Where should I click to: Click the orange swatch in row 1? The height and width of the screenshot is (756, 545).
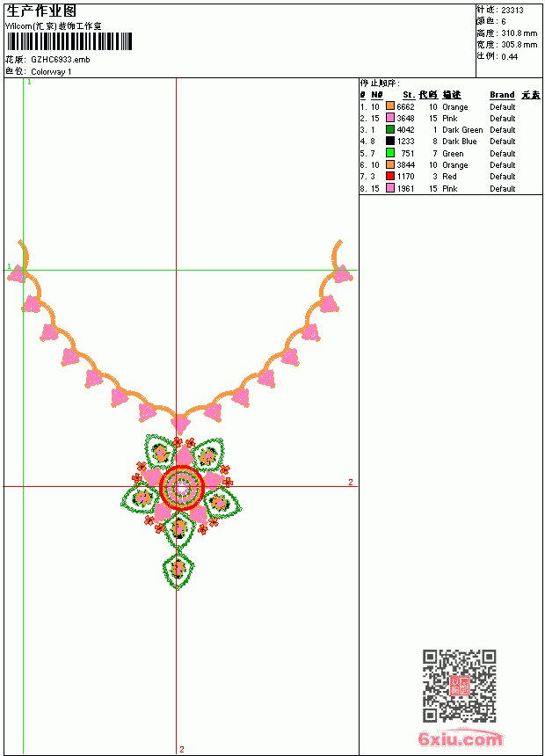[390, 106]
